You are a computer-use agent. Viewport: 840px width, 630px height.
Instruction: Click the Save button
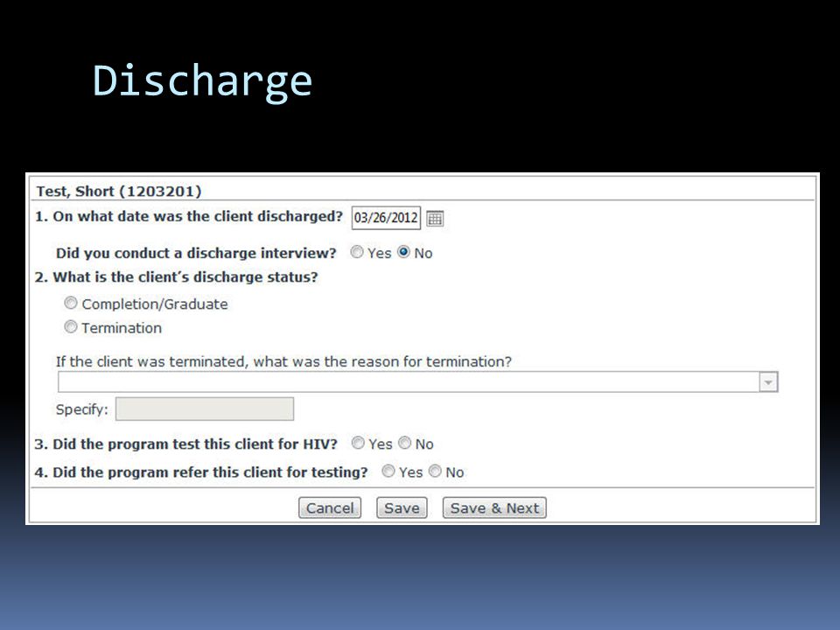[x=402, y=507]
